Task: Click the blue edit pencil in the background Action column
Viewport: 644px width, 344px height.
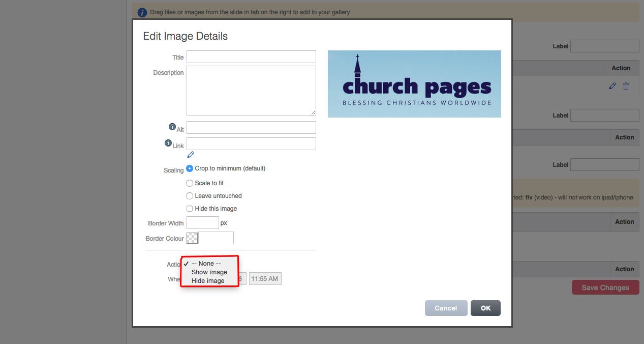Action: (x=612, y=86)
